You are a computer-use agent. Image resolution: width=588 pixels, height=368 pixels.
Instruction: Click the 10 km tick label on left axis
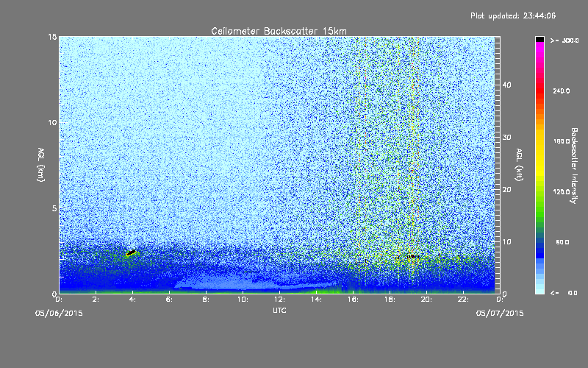click(52, 123)
